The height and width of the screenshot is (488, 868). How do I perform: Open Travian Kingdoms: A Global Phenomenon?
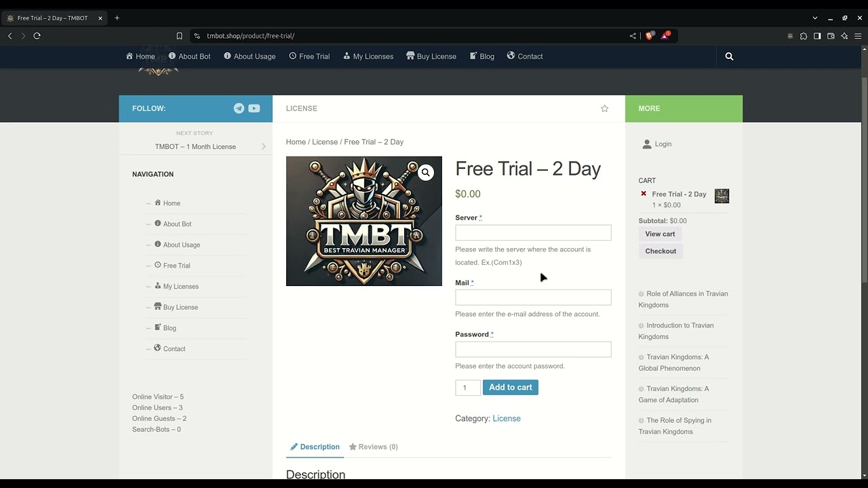(x=673, y=363)
